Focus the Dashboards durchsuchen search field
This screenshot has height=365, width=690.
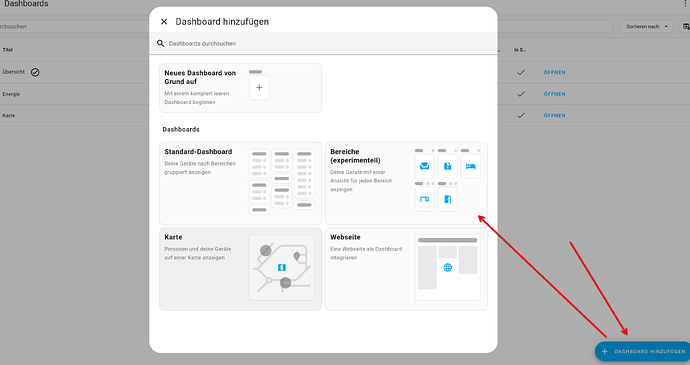tap(323, 44)
